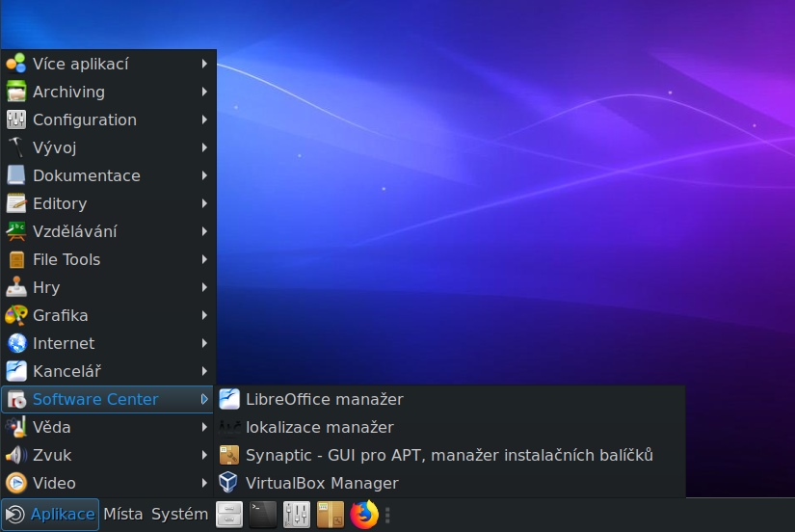Open the Místa panel menu

point(123,515)
